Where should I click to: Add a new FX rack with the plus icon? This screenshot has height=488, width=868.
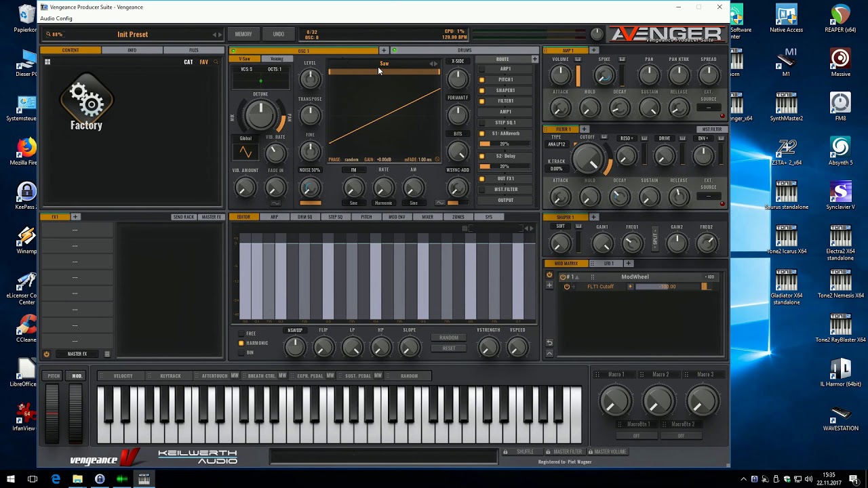tap(75, 217)
